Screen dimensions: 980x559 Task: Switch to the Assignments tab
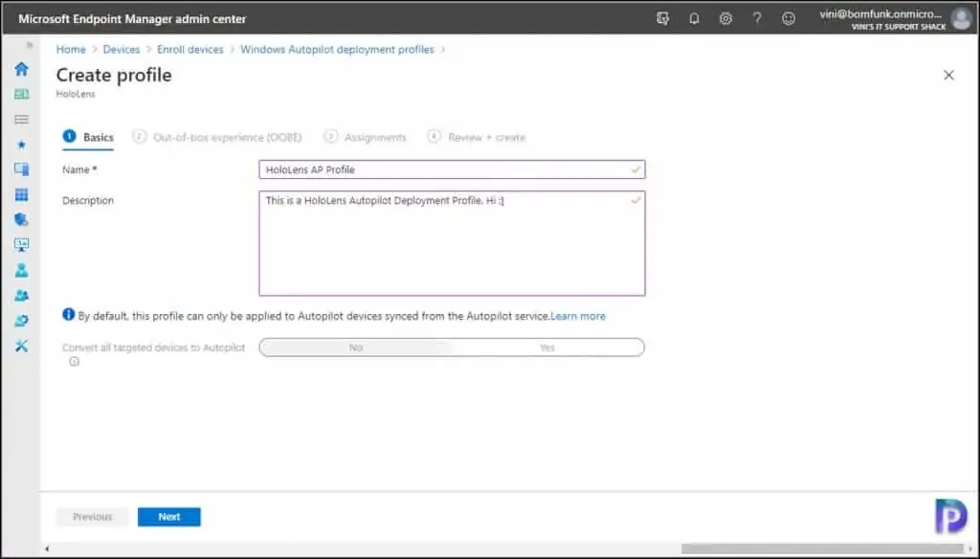click(373, 137)
